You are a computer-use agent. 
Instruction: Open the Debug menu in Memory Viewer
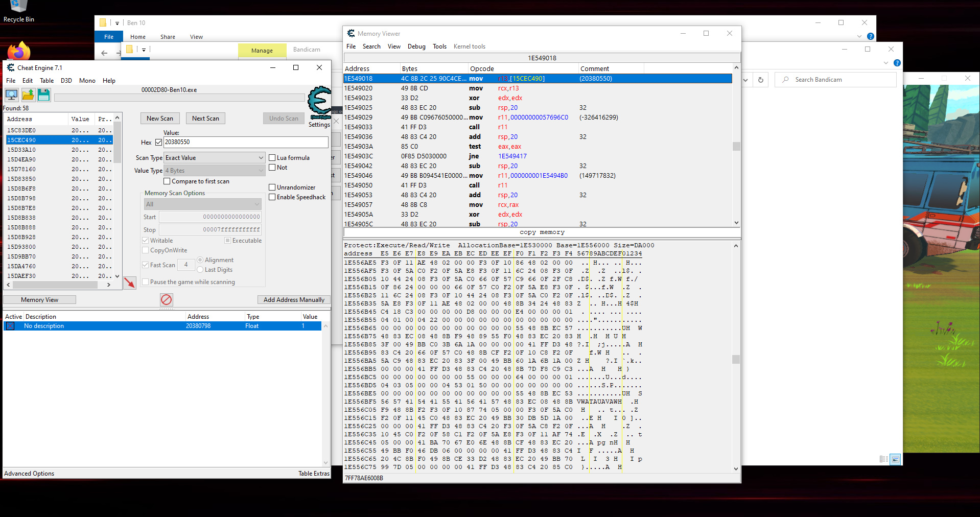click(x=416, y=46)
